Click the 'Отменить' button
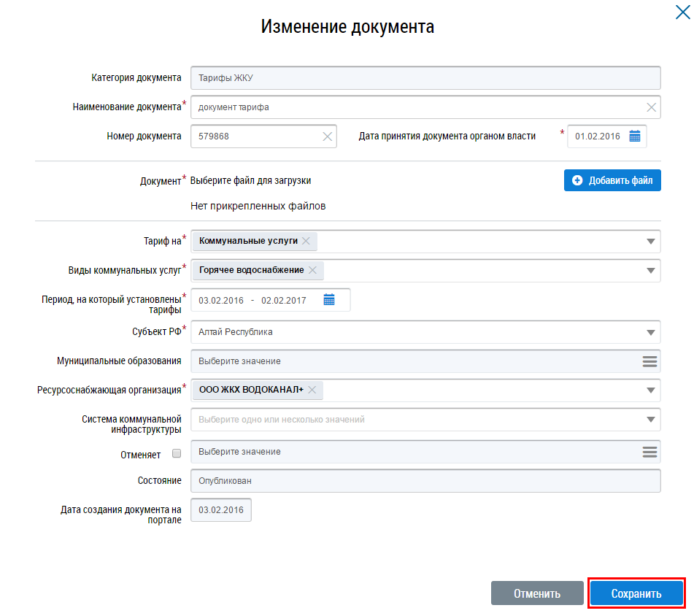This screenshot has width=694, height=616. click(x=537, y=593)
